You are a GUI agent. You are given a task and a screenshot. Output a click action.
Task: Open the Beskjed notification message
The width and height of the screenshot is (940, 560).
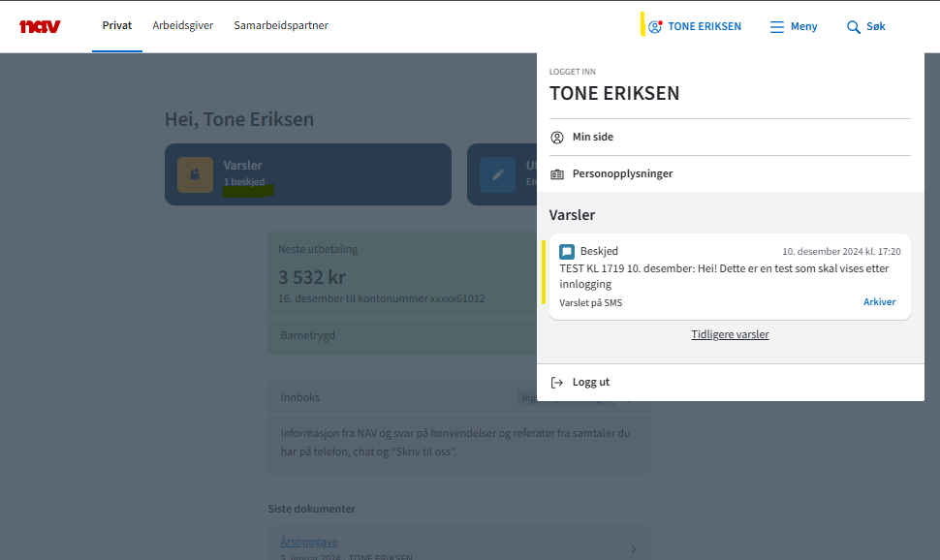point(730,276)
